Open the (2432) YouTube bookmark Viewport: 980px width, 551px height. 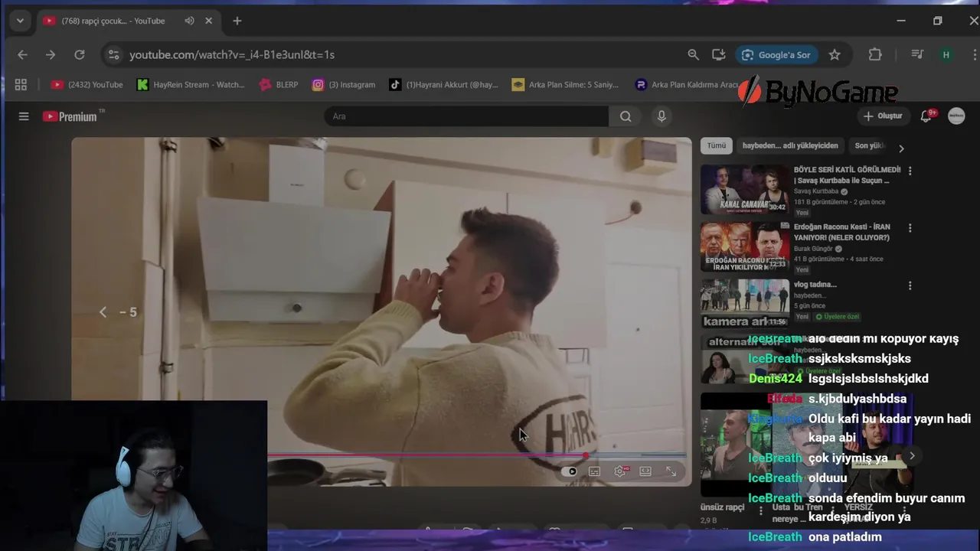[x=87, y=84]
